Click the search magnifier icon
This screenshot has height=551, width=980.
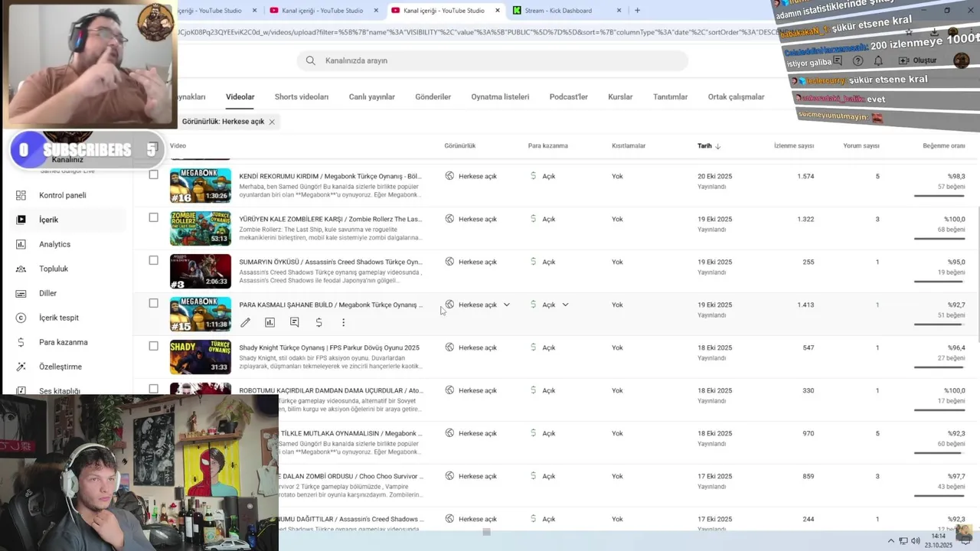coord(310,60)
